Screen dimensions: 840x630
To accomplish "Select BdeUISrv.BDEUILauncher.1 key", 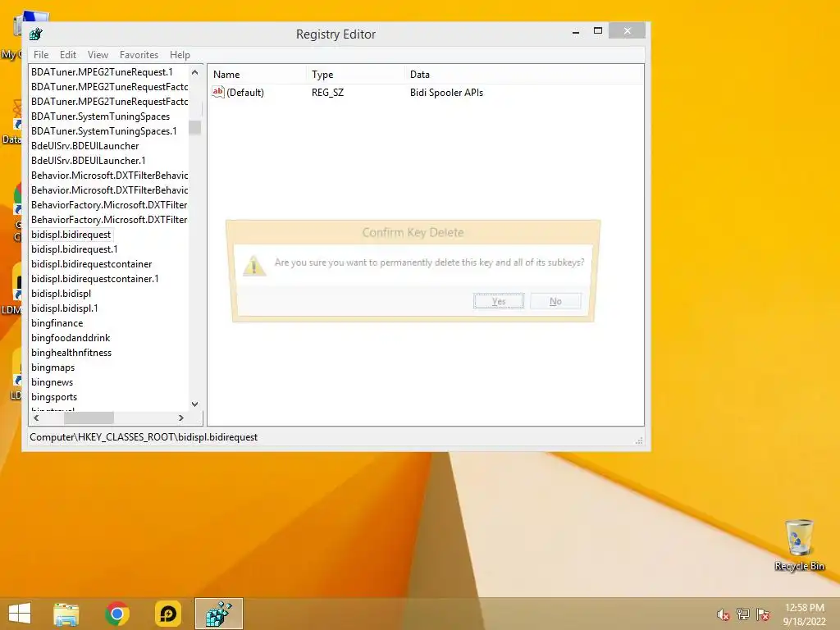I will tap(89, 161).
